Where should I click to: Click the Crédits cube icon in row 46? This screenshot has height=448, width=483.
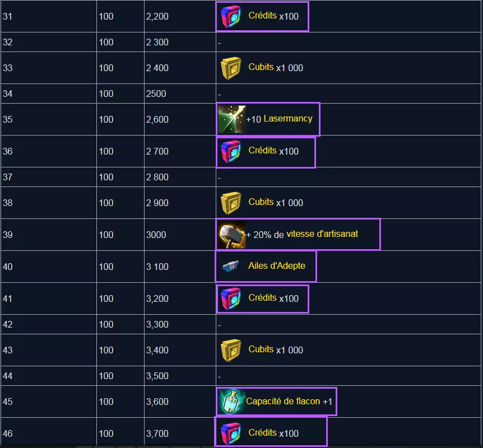click(x=231, y=433)
